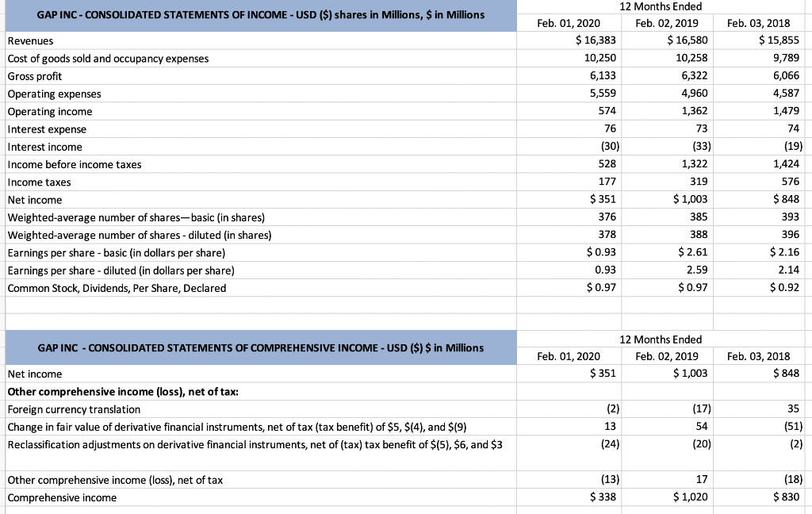The height and width of the screenshot is (514, 812).
Task: Select the Feb. 01, 2020 column header
Action: (570, 23)
